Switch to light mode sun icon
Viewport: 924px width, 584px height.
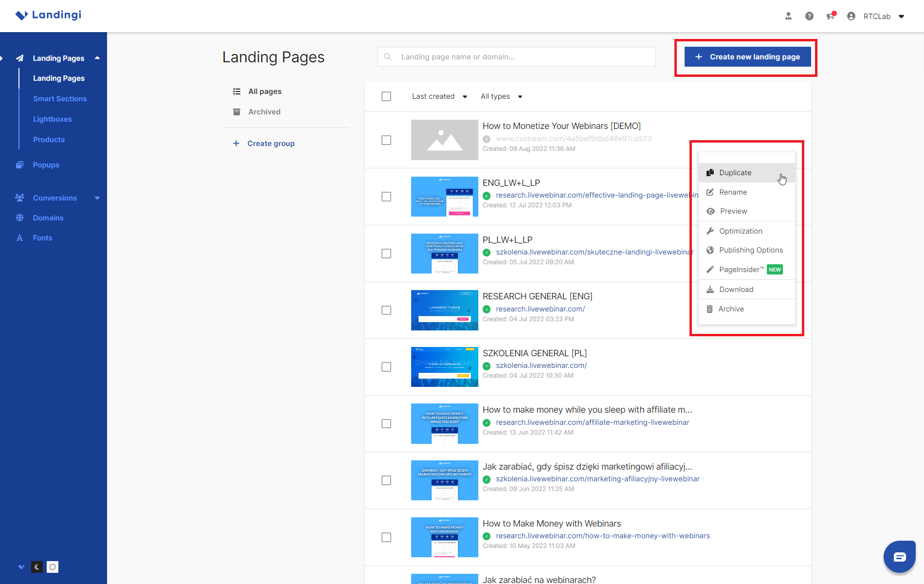pos(53,567)
